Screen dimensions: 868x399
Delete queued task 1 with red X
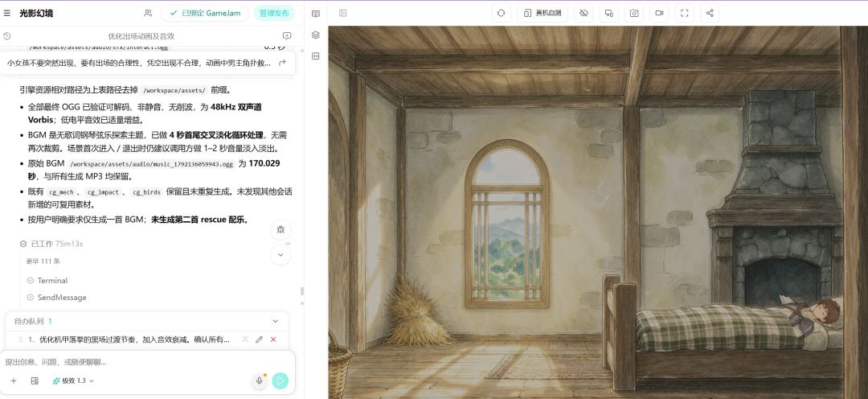[x=273, y=339]
